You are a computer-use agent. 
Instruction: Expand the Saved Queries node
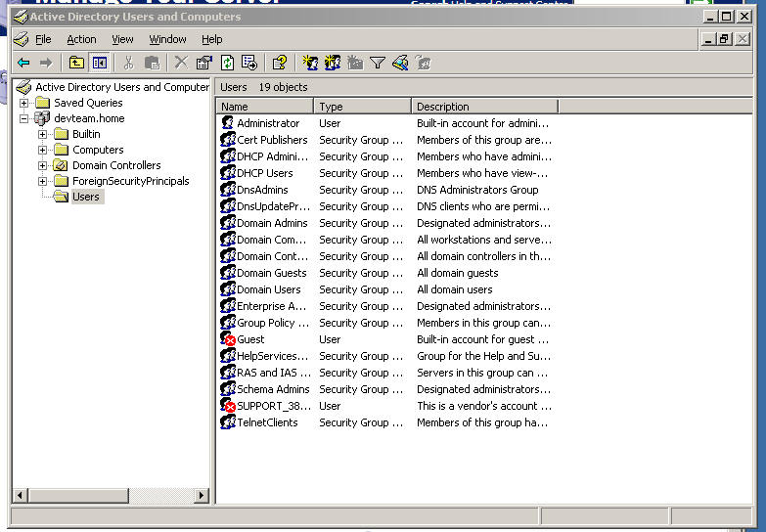pyautogui.click(x=24, y=103)
